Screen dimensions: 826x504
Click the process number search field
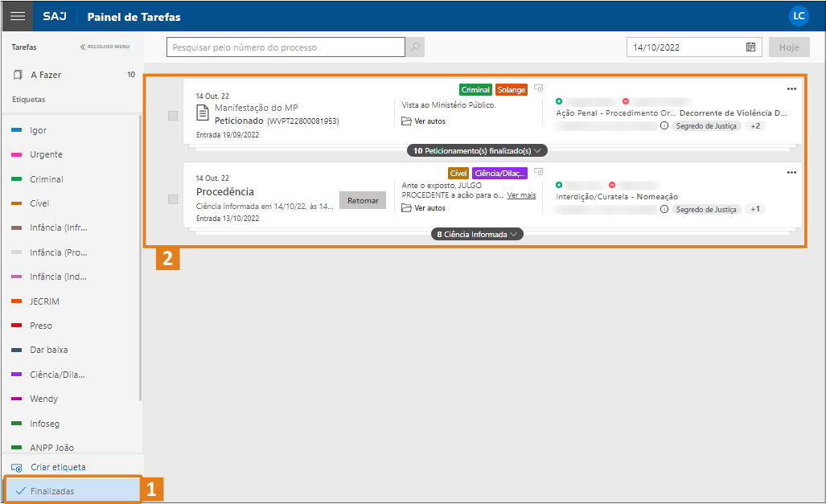click(286, 47)
